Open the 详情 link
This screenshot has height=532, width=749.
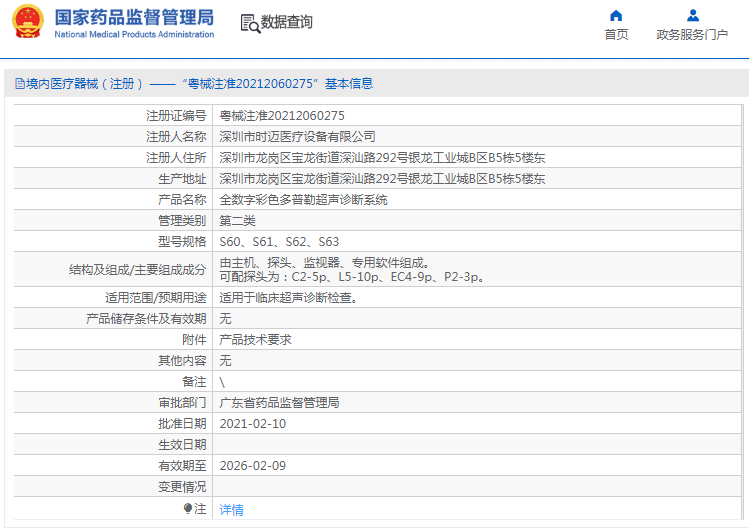pos(231,510)
